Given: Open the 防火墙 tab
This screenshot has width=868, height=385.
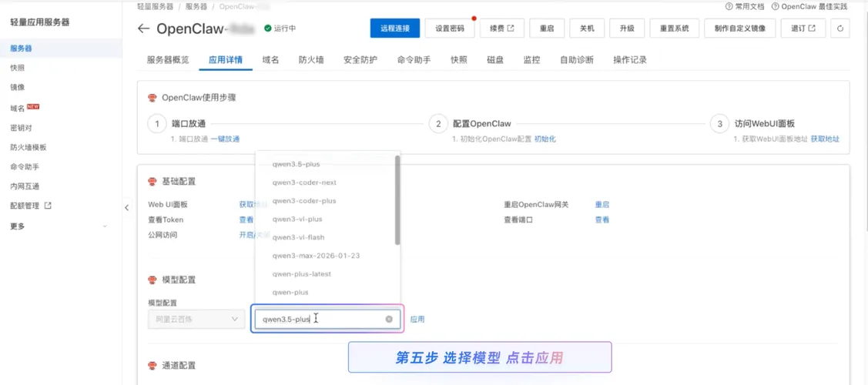Looking at the screenshot, I should pos(311,60).
